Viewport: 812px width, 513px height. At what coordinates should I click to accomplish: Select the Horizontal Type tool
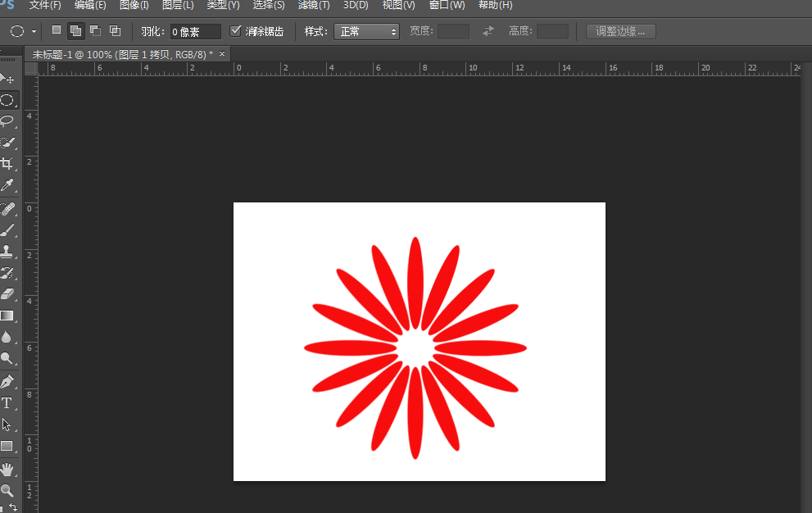tap(10, 403)
